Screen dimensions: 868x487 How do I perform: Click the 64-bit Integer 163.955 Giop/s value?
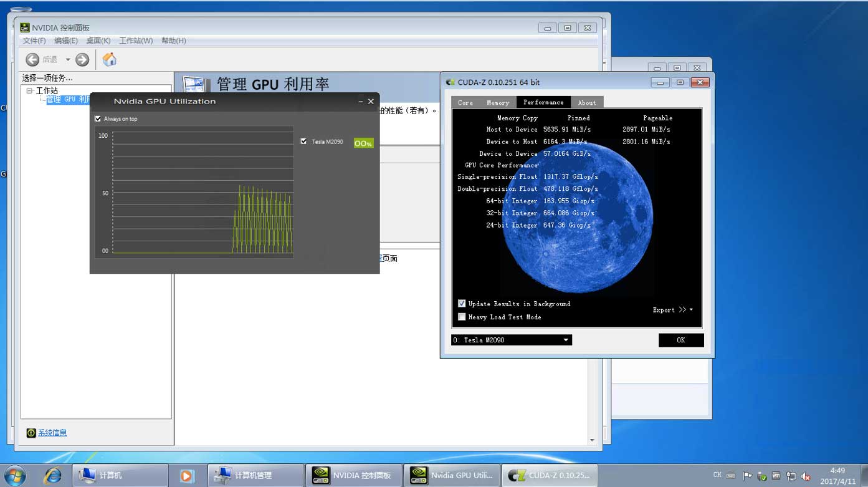pos(568,201)
